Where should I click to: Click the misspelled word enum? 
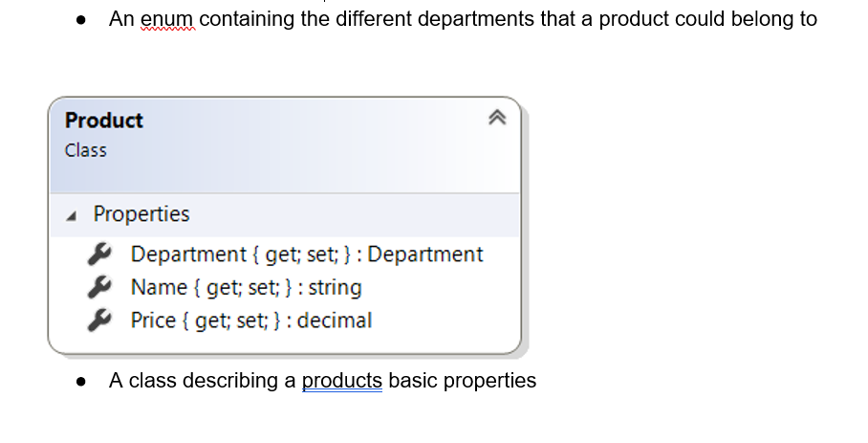[x=166, y=19]
